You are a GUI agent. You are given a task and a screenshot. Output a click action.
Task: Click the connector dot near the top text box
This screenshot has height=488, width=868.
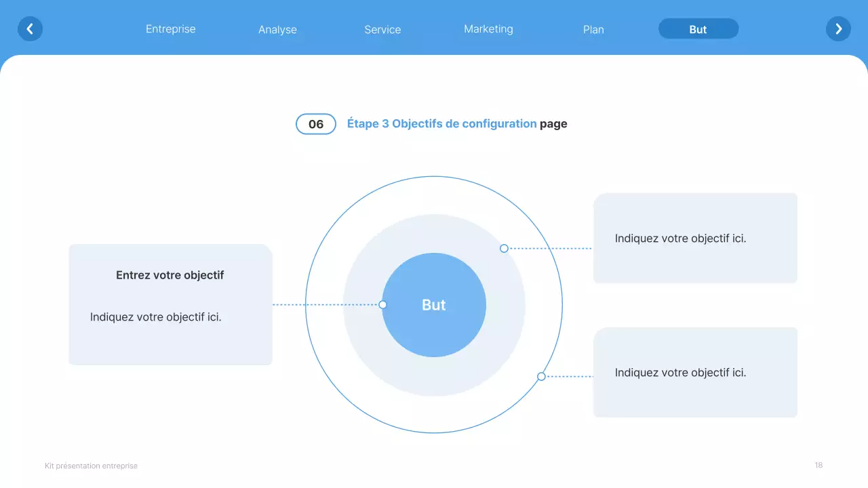click(504, 248)
